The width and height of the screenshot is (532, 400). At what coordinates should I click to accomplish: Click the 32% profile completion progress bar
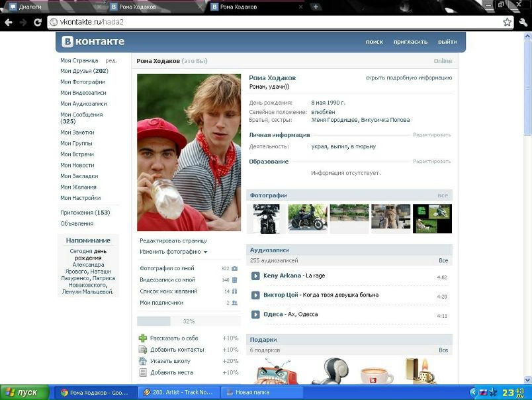pyautogui.click(x=188, y=321)
